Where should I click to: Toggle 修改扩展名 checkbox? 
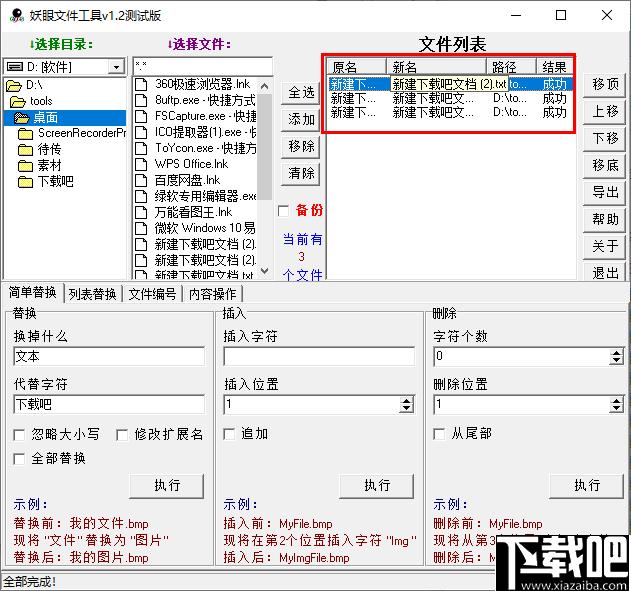pyautogui.click(x=122, y=435)
